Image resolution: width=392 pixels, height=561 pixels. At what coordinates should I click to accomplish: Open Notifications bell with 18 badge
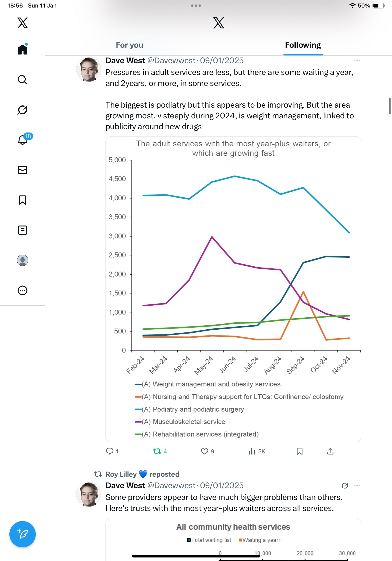[23, 140]
